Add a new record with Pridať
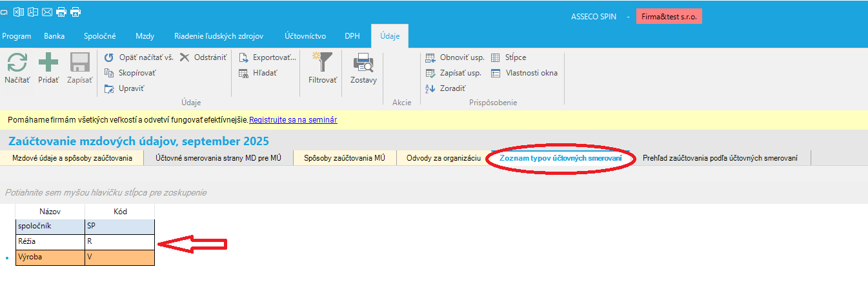 [x=48, y=68]
